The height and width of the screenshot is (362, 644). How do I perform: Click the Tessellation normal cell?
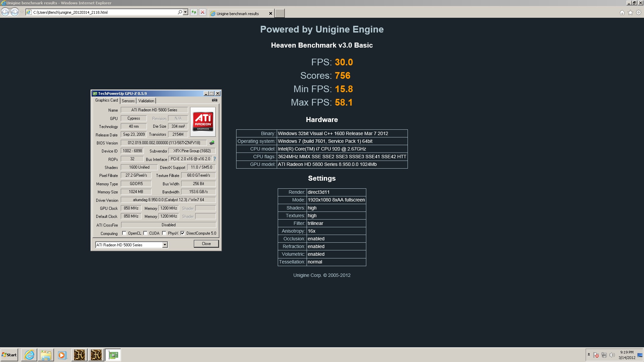pos(336,262)
